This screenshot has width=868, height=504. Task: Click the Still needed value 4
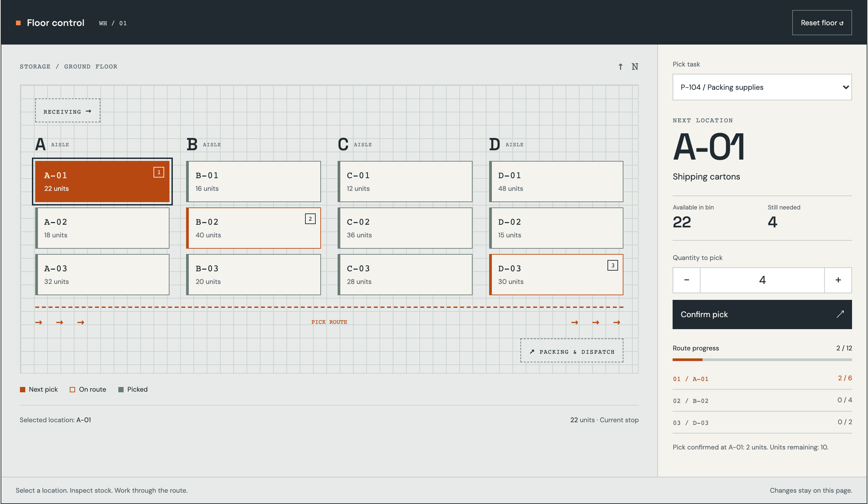(x=772, y=222)
